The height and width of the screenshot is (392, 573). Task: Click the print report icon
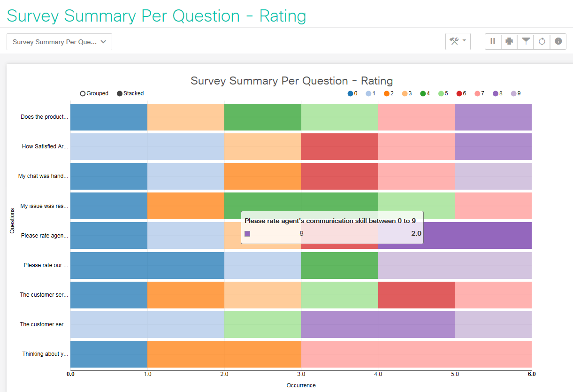[509, 41]
